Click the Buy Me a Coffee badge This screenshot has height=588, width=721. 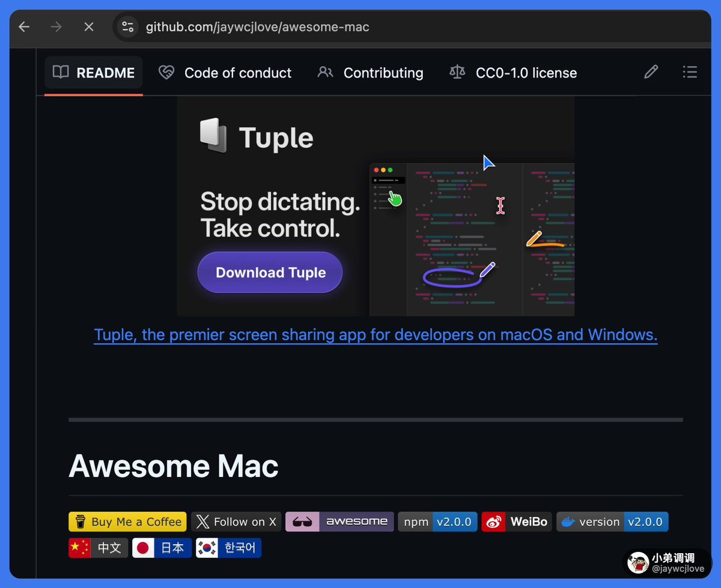127,522
